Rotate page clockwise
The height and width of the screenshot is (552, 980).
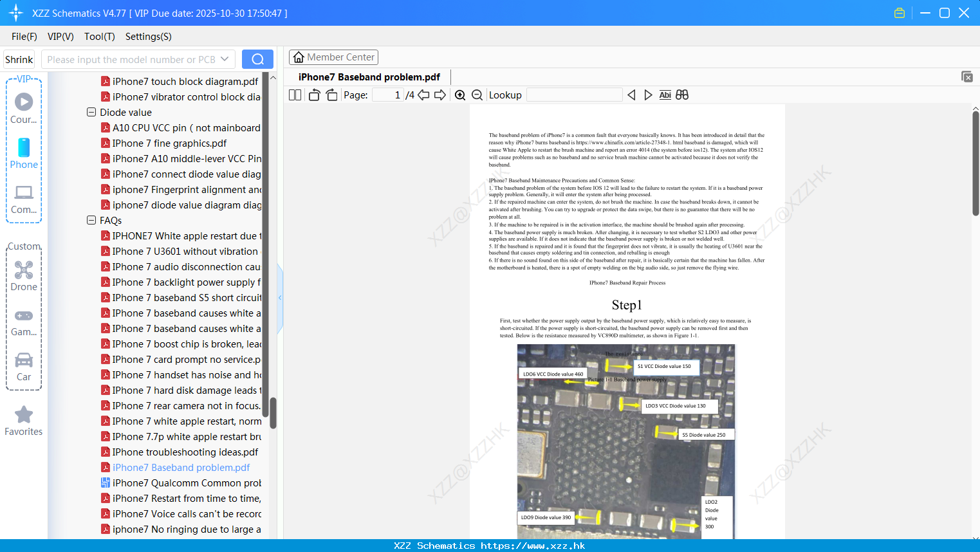331,95
